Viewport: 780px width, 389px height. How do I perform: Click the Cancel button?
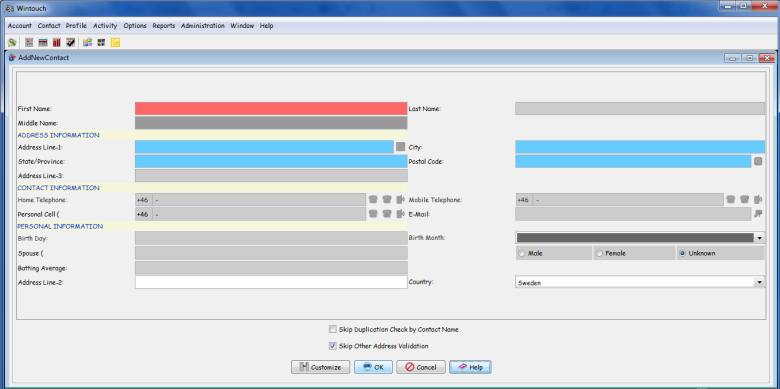(x=421, y=367)
